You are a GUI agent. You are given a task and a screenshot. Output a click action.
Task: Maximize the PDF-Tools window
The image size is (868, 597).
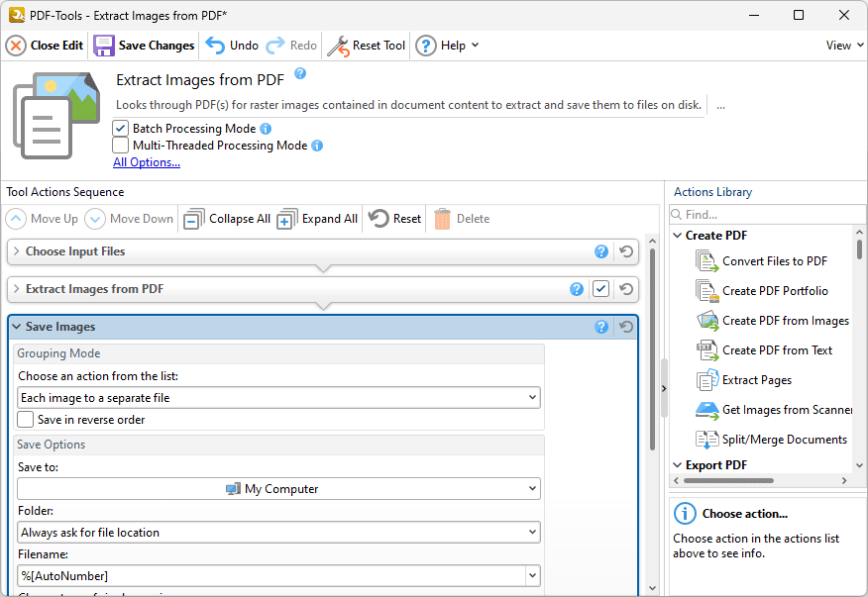(799, 15)
